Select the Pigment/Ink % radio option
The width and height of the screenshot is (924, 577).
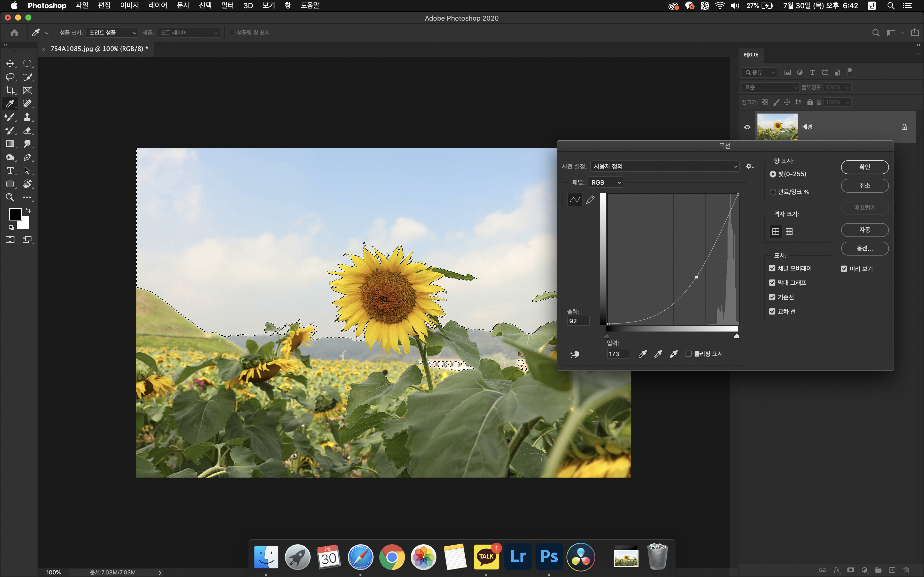pos(773,192)
